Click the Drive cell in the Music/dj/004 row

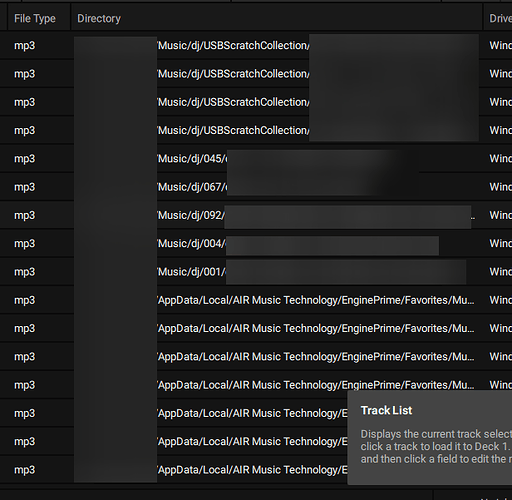click(x=500, y=244)
